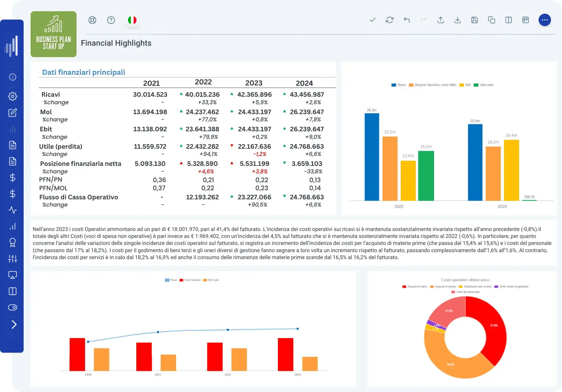Screen dimensions: 562x392
Task: Click the second dollar sign sidebar icon
Action: point(13,194)
